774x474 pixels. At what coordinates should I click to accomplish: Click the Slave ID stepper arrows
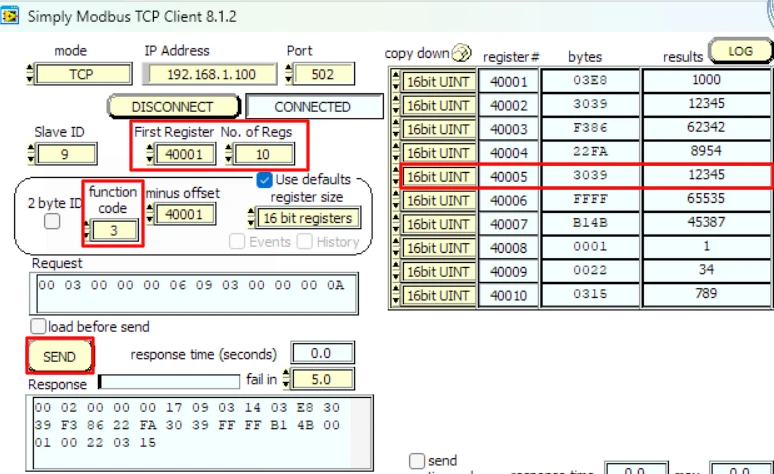click(31, 154)
